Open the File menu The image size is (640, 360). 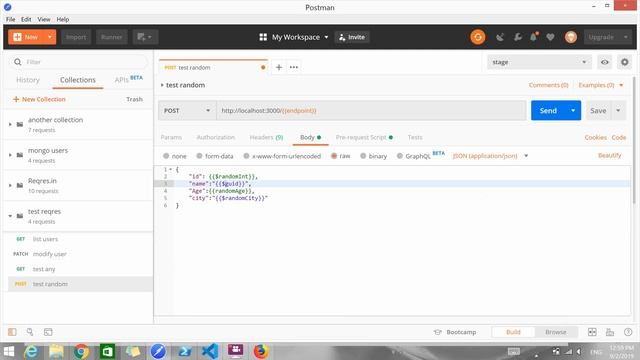[11, 19]
